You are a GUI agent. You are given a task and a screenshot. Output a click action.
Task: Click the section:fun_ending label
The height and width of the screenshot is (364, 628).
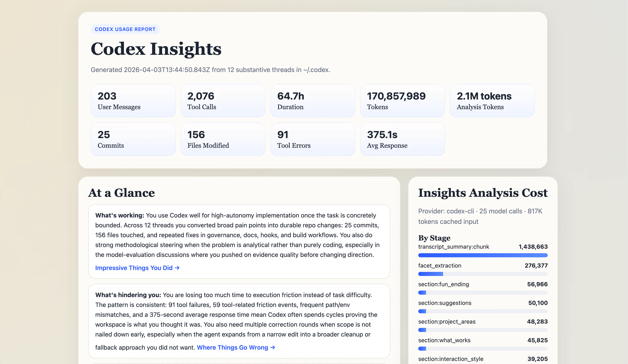(443, 284)
